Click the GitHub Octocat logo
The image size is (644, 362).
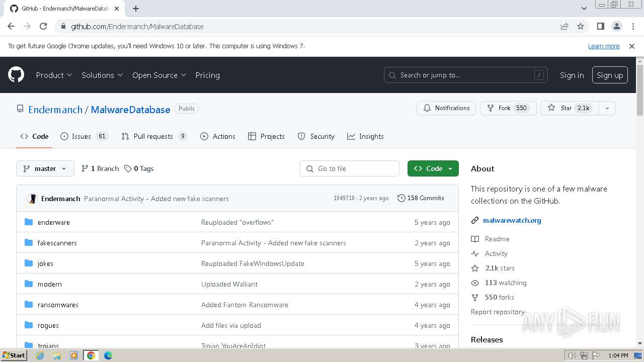point(16,75)
